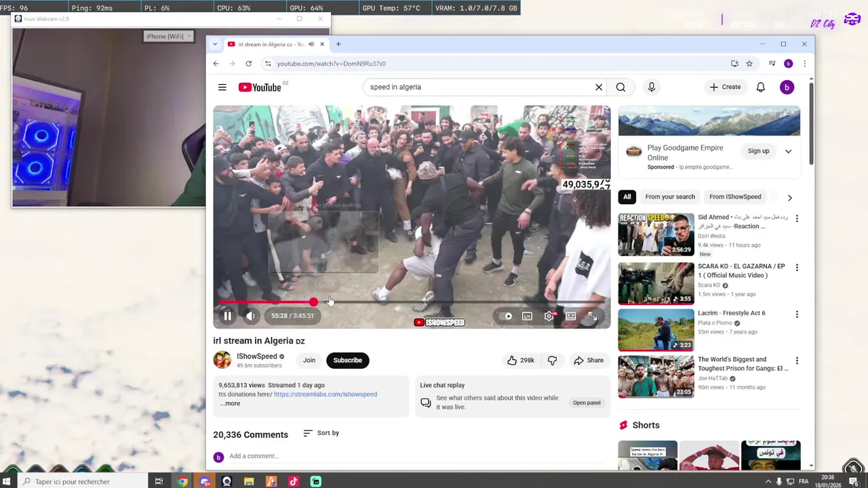The image size is (868, 488).
Task: Open Chrome media control icon
Action: 772,64
